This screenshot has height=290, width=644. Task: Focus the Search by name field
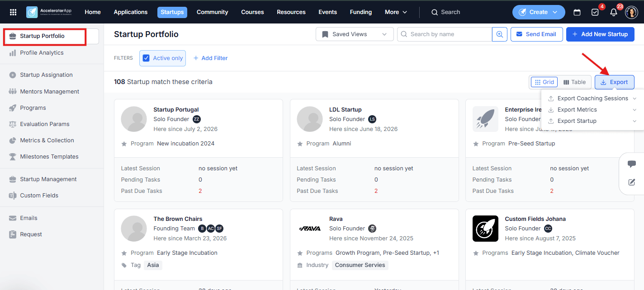click(x=445, y=34)
